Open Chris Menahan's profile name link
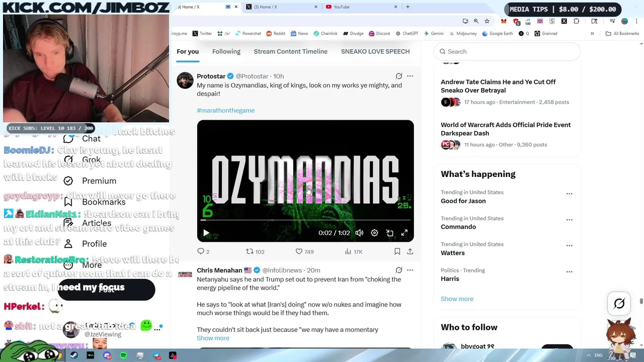 pos(219,270)
